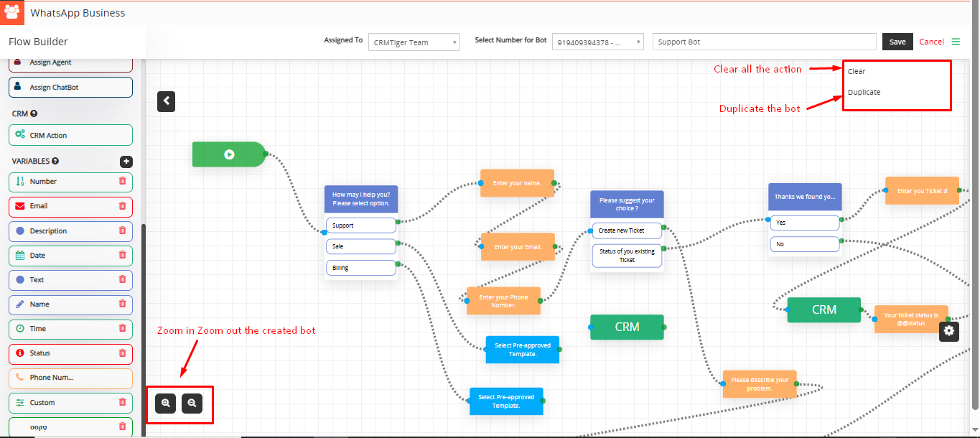Pick the Email variable item
980x438 pixels.
(71, 206)
